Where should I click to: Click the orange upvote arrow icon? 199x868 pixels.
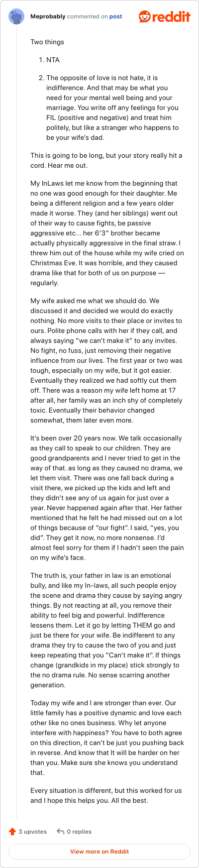coord(12,831)
